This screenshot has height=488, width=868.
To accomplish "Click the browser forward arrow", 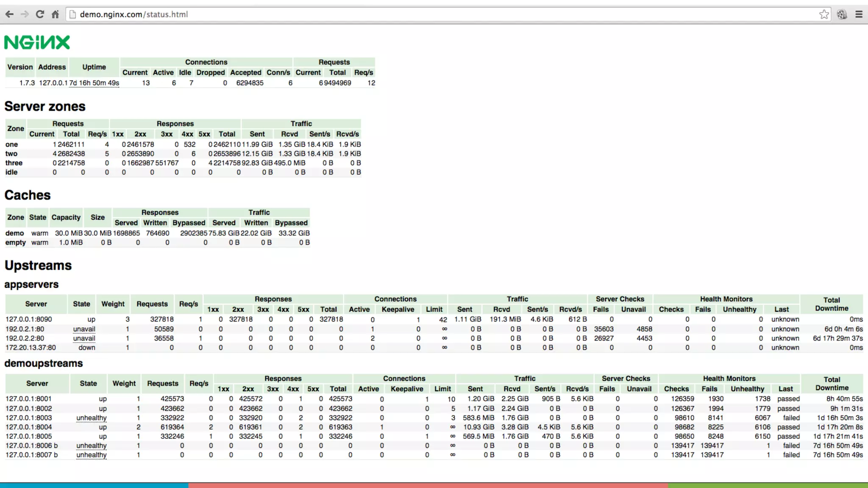I will (25, 14).
